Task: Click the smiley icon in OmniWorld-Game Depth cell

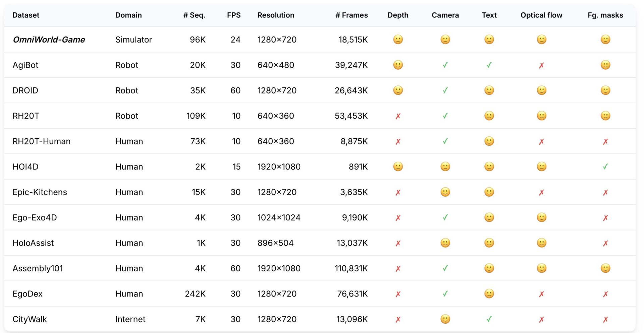Action: tap(398, 40)
